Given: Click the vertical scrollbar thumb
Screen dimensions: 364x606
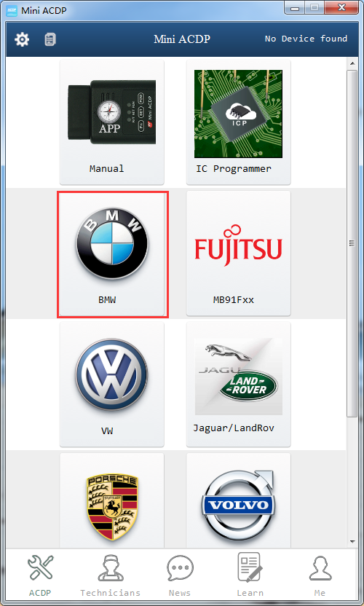Looking at the screenshot, I should pyautogui.click(x=352, y=243).
